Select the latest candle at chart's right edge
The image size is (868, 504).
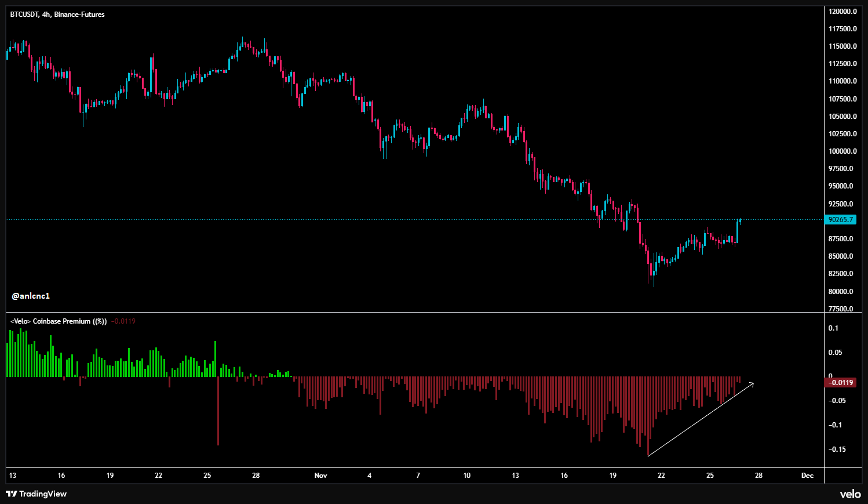click(x=740, y=220)
